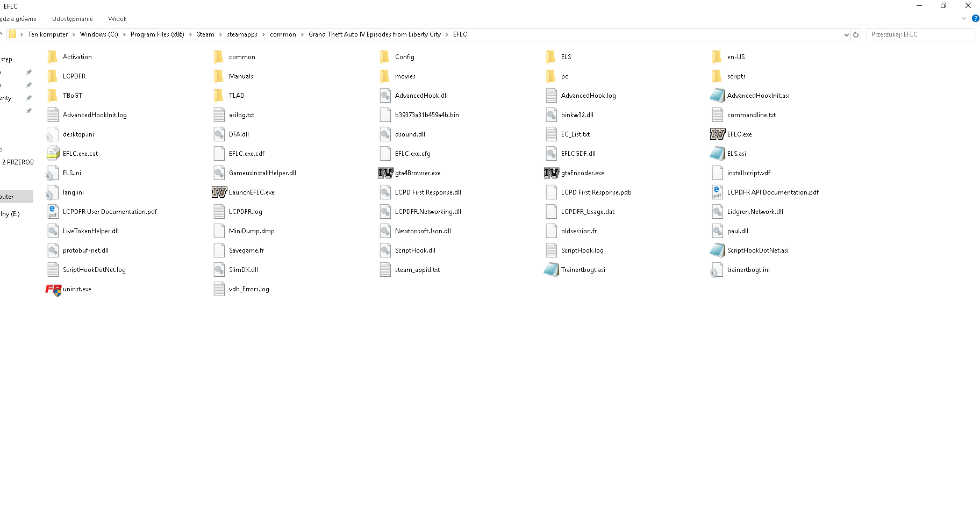
Task: Select the trainertbogt.ini icon
Action: coord(717,270)
